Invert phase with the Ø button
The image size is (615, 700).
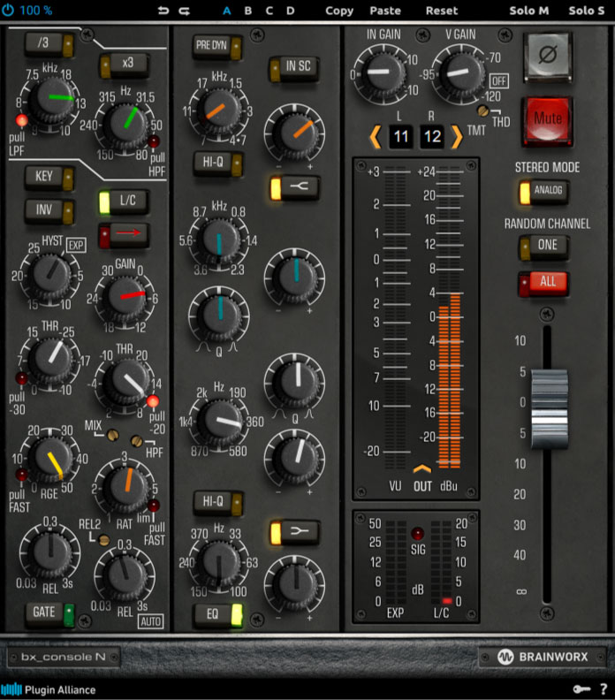(x=548, y=56)
